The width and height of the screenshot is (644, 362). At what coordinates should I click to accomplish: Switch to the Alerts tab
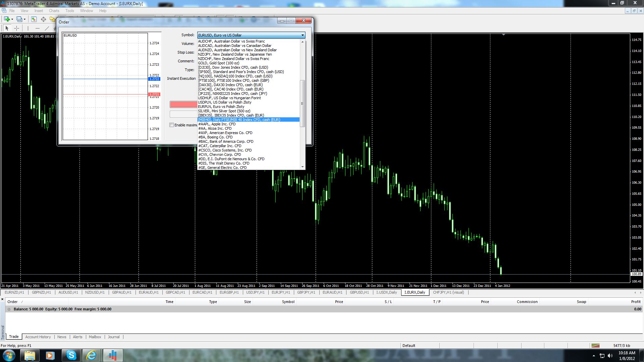[x=77, y=337]
